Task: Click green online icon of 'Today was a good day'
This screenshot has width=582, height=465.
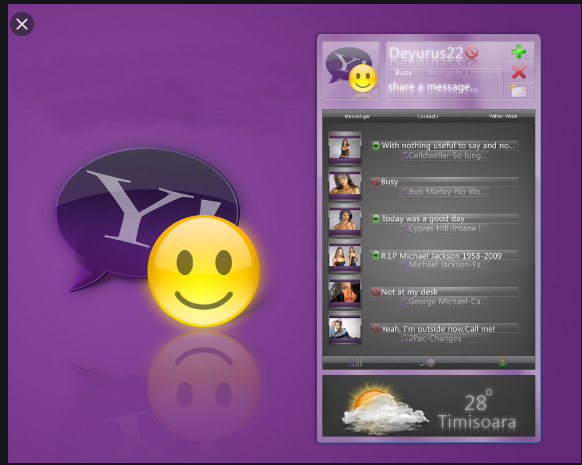Action: tap(376, 219)
